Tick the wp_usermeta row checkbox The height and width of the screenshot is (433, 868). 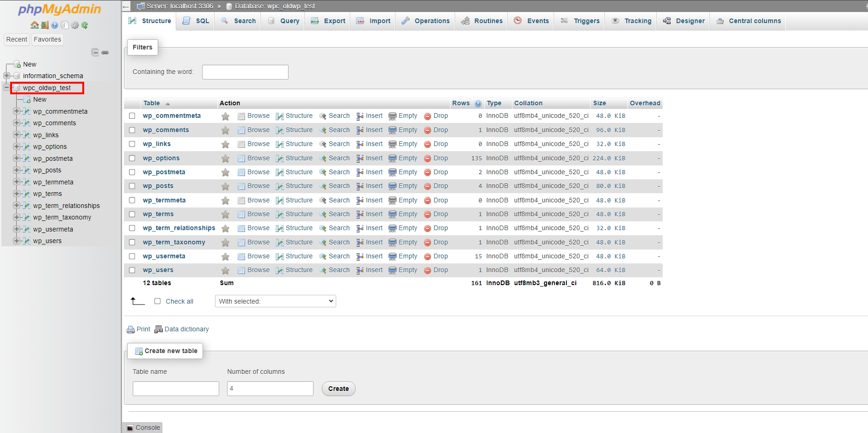point(132,256)
